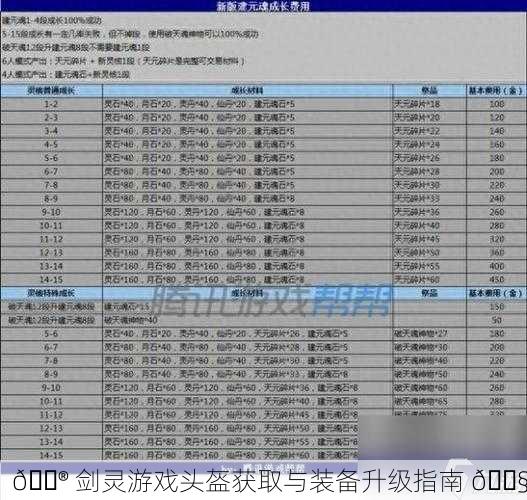Click the title text 新版建元魂成长费用
527x500 pixels.
click(x=263, y=6)
